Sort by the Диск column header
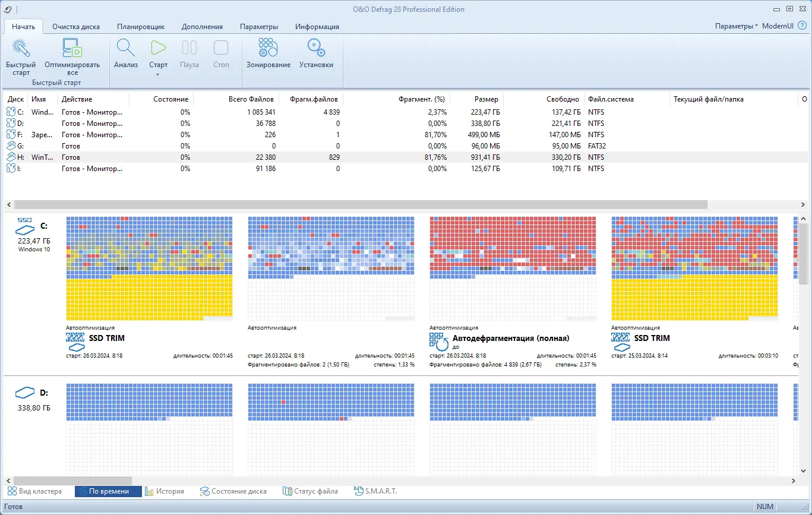 (16, 99)
